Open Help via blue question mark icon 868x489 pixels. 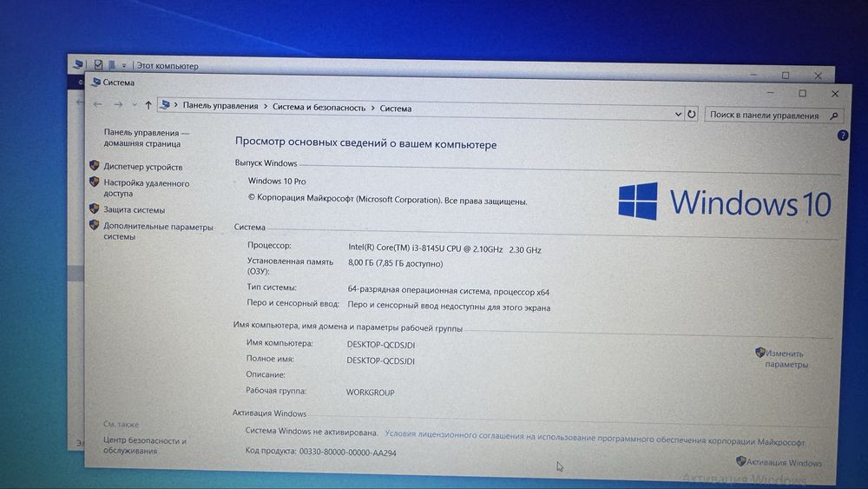(x=842, y=135)
